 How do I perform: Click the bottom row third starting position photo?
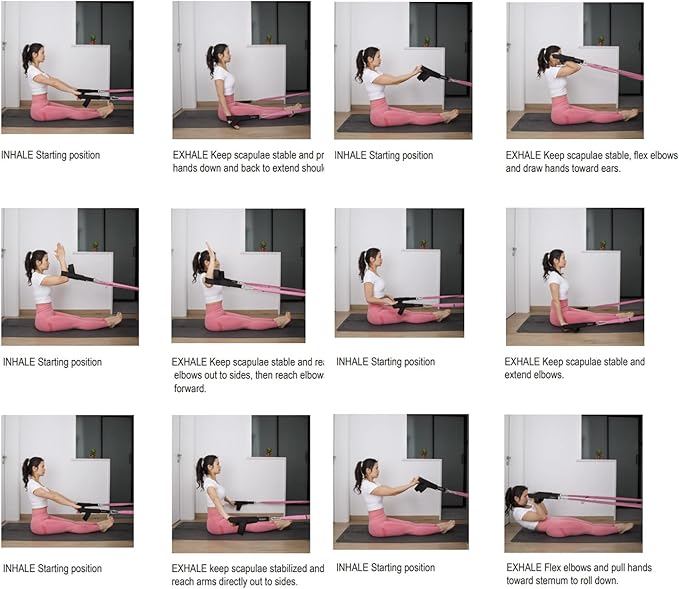point(401,482)
